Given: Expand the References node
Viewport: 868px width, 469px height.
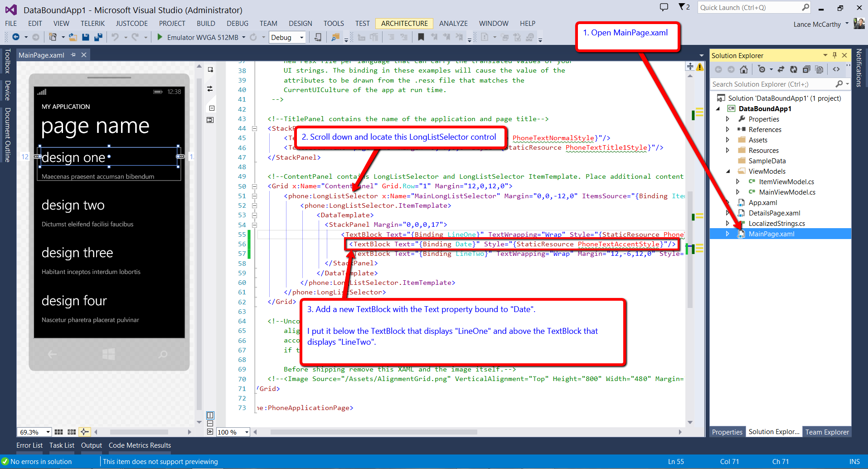Looking at the screenshot, I should tap(727, 130).
